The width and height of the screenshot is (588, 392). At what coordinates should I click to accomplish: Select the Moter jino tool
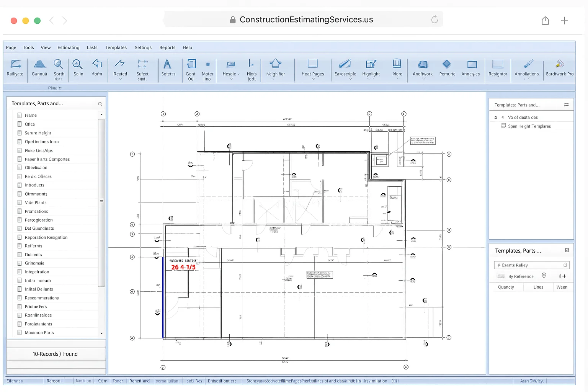(x=208, y=64)
